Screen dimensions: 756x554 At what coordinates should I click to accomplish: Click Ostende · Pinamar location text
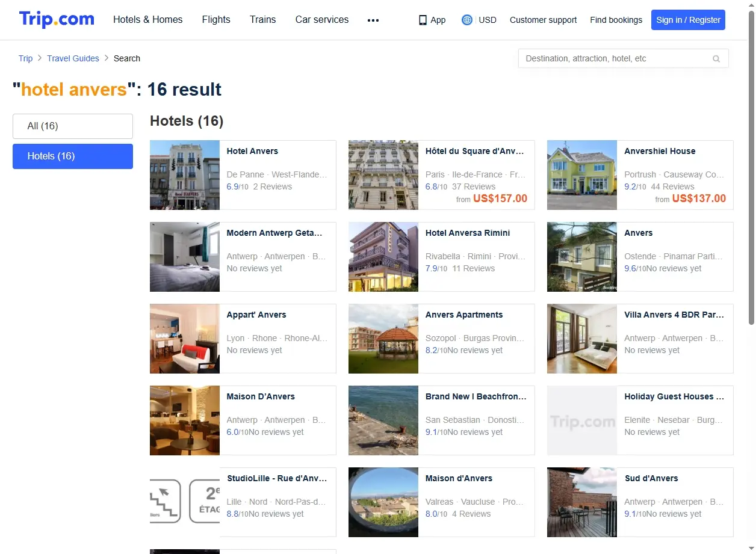(674, 257)
